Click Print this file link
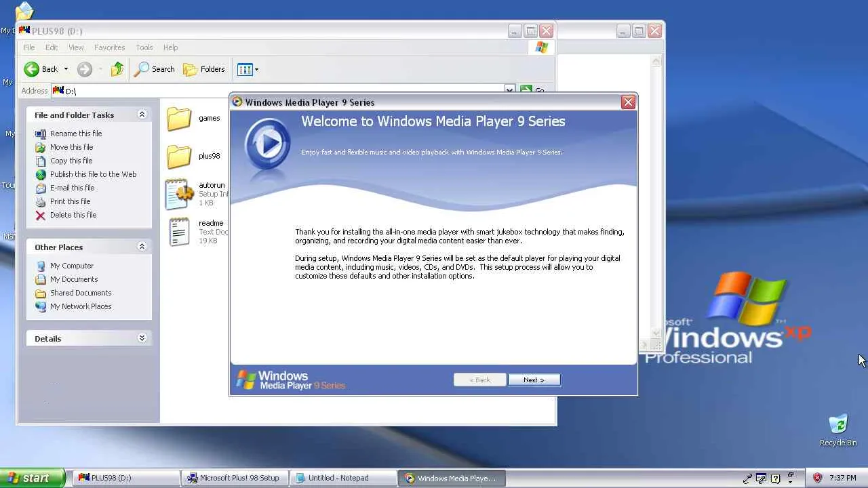868x488 pixels. [70, 201]
